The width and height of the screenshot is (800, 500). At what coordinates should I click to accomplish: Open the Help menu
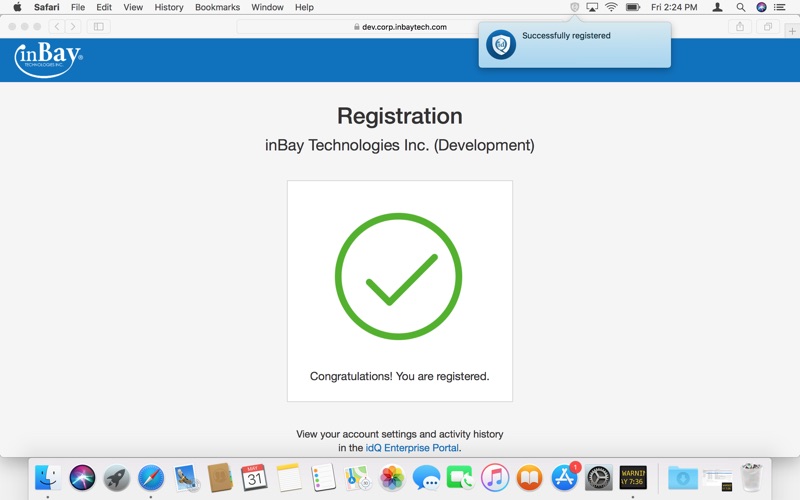coord(304,7)
